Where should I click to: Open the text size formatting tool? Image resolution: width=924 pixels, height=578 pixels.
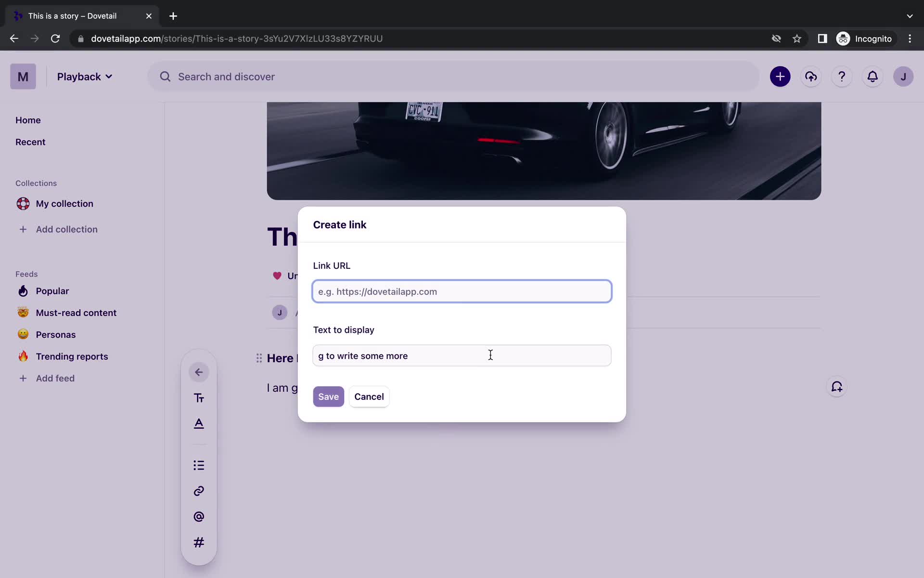pyautogui.click(x=199, y=398)
